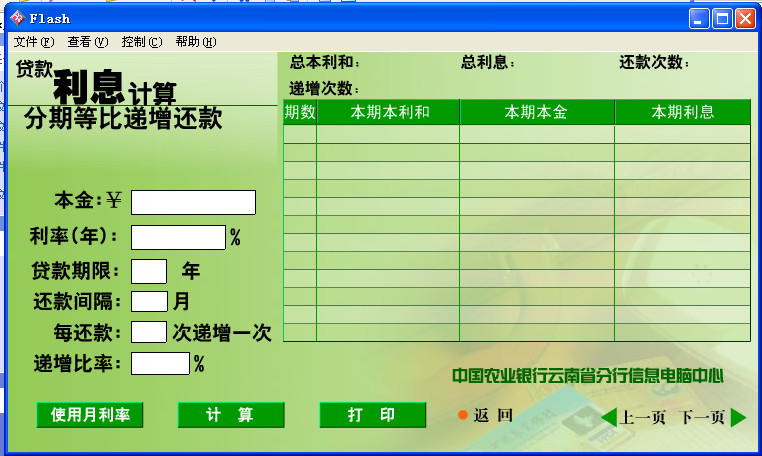Viewport: 762px width, 456px height.
Task: Click the left green arrow icon
Action: coord(609,417)
